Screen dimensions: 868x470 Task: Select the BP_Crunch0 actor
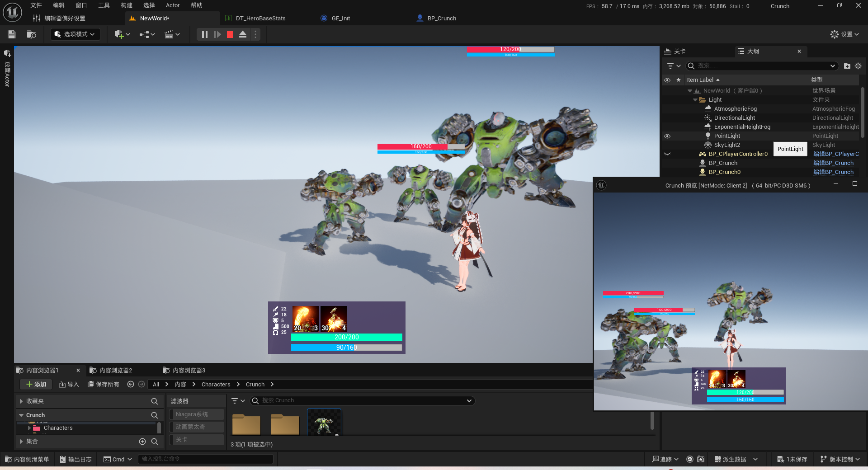724,172
